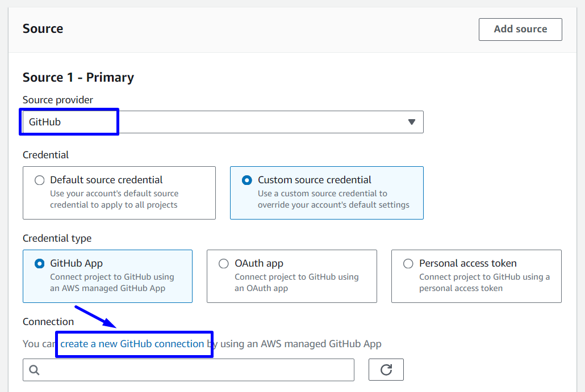Click the magnifier icon in the Connection search box
585x392 pixels.
pos(34,370)
